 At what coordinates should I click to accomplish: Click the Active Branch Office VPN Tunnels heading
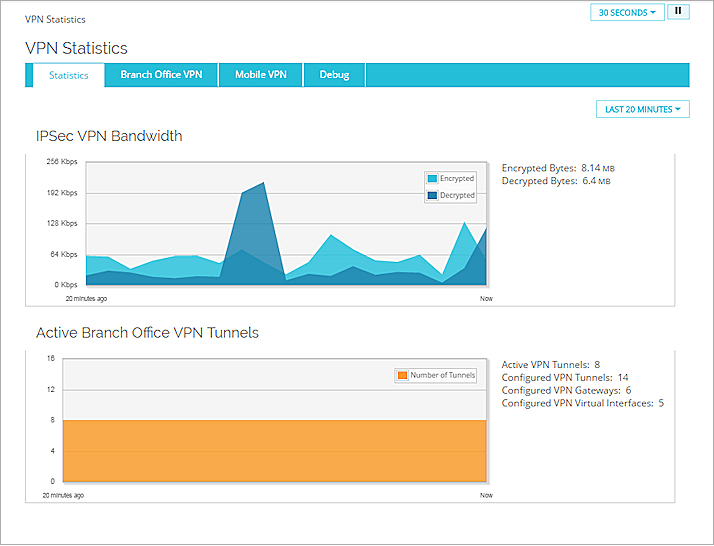coord(147,333)
